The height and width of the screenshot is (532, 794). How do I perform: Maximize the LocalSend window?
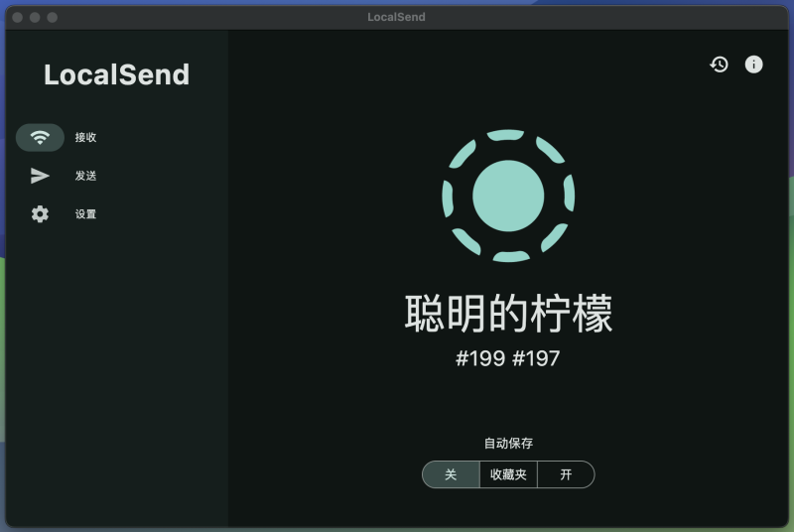point(53,17)
